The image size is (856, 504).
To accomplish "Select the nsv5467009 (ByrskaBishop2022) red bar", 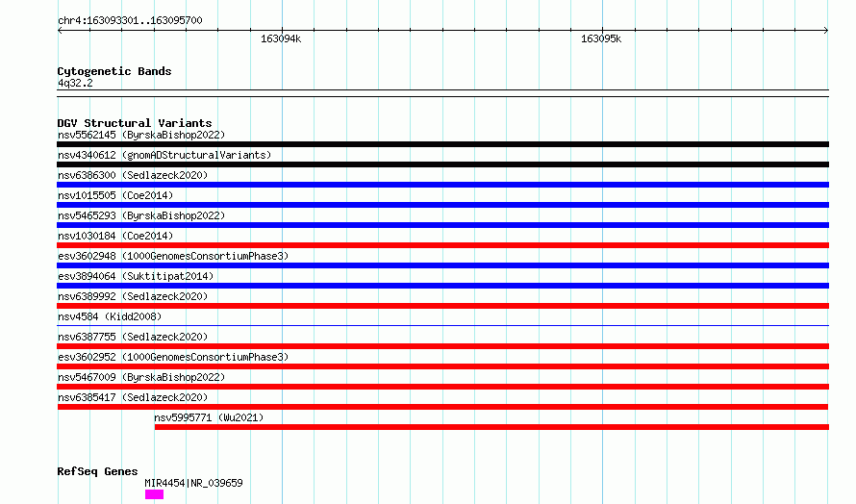I will pyautogui.click(x=442, y=388).
